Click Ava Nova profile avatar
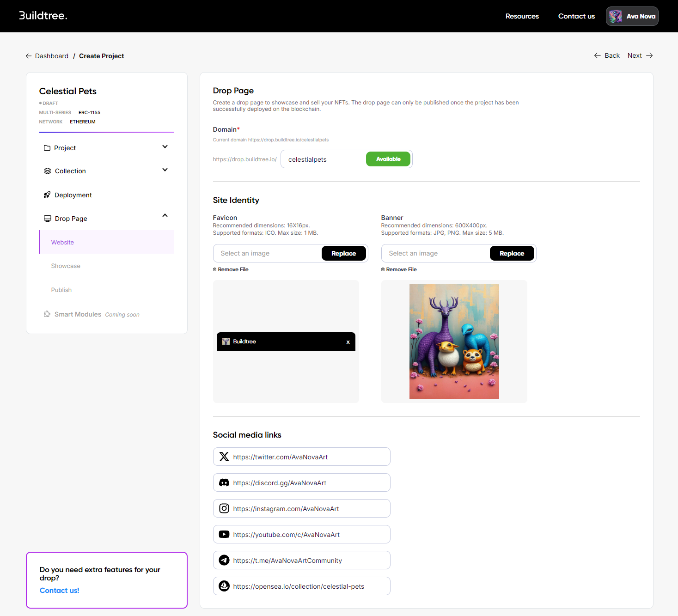The width and height of the screenshot is (678, 616). click(x=615, y=16)
